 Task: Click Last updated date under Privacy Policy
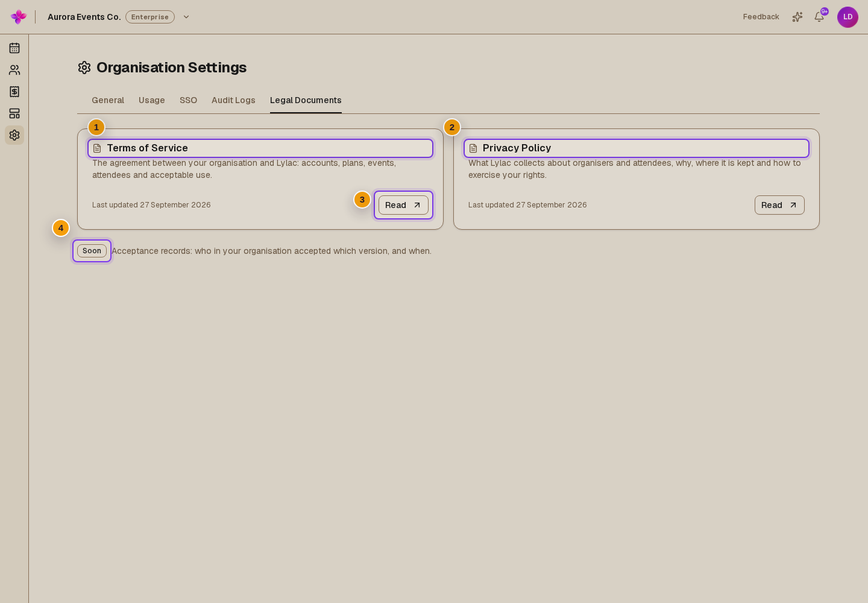pyautogui.click(x=527, y=205)
